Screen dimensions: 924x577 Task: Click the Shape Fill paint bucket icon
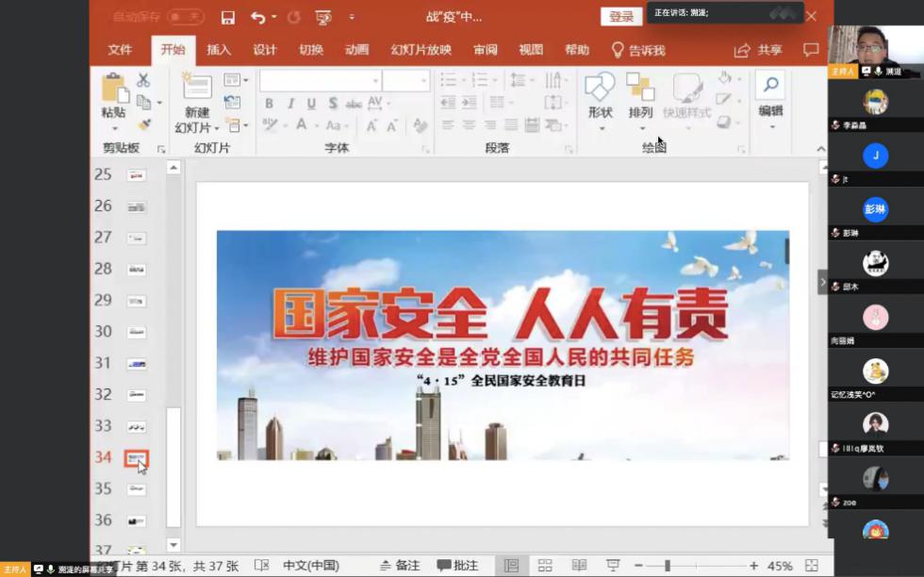(x=724, y=77)
